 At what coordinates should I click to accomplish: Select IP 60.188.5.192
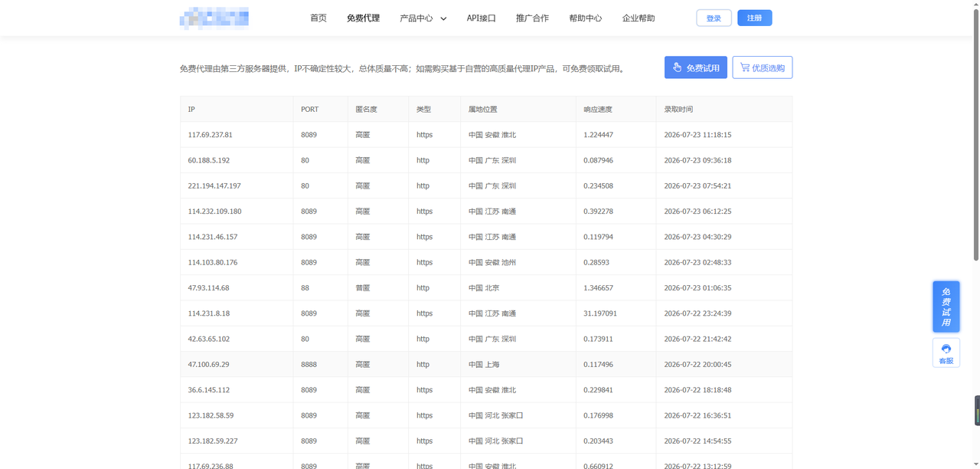coord(209,160)
